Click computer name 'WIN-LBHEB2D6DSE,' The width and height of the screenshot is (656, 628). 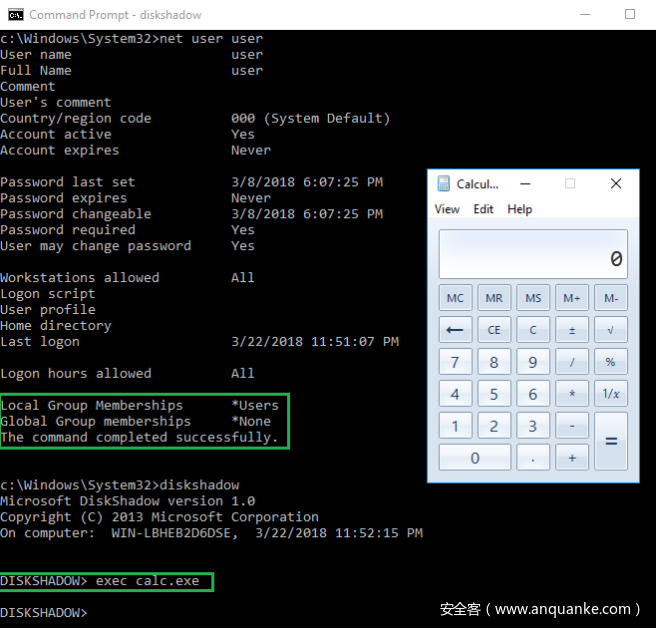point(175,533)
